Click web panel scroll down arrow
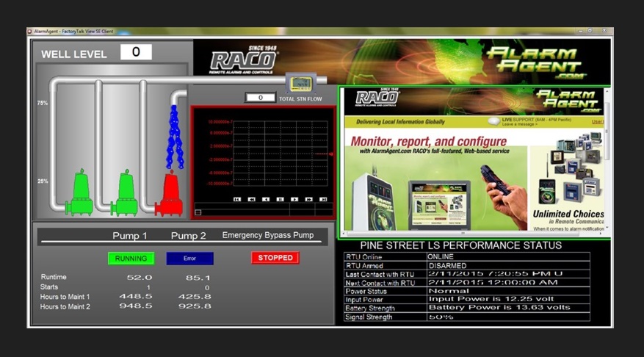This screenshot has height=357, width=644. point(607,227)
